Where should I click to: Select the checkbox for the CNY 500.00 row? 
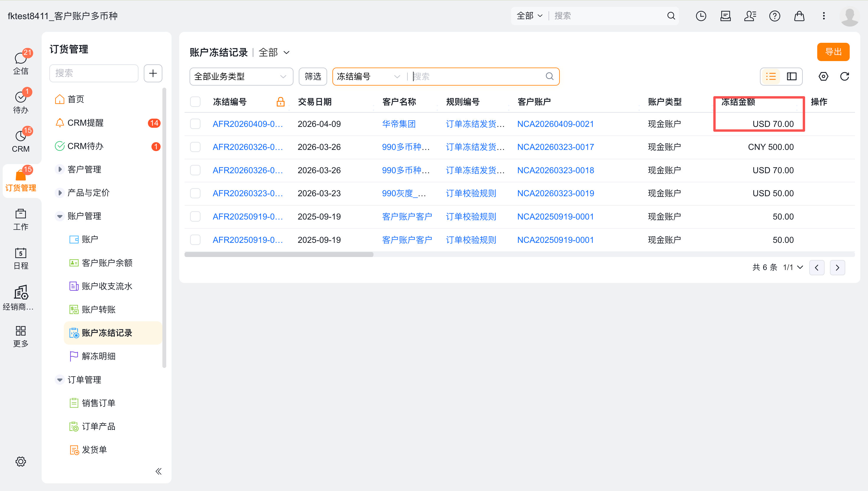(195, 147)
